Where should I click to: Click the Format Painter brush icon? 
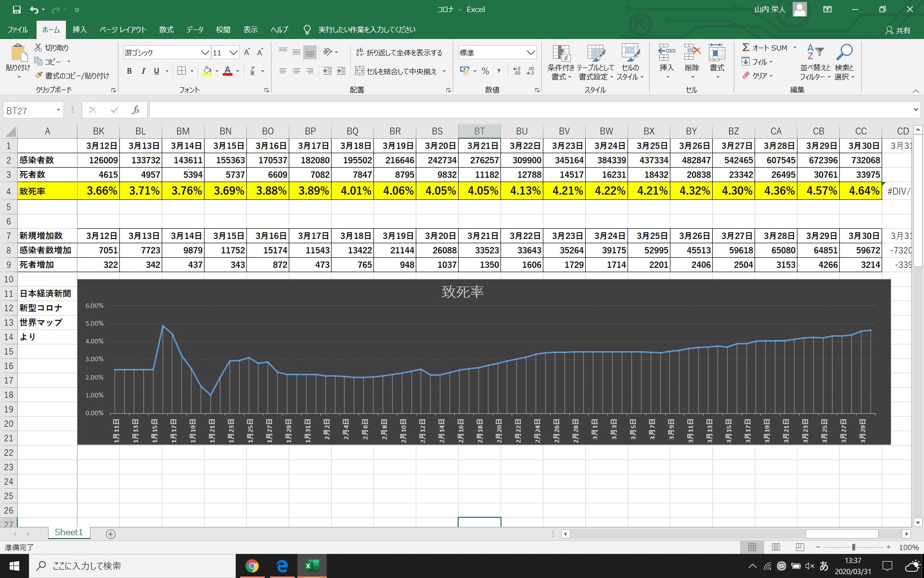[39, 76]
